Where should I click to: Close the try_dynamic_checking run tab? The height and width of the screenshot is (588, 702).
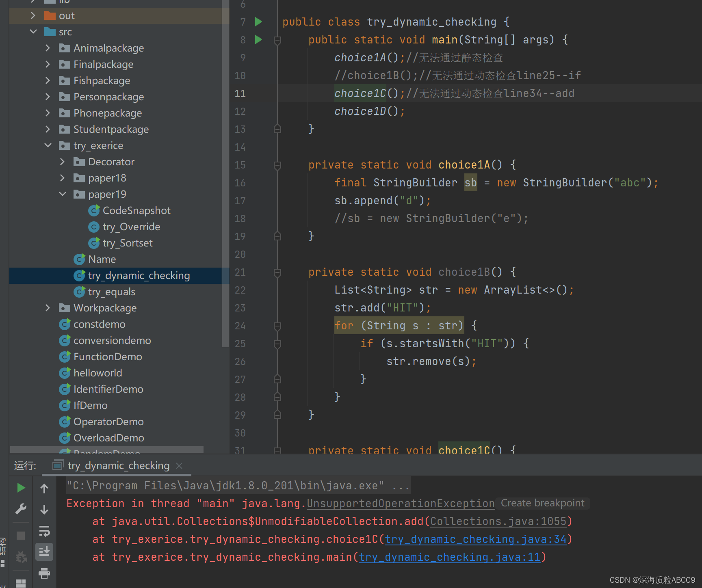[x=179, y=466]
